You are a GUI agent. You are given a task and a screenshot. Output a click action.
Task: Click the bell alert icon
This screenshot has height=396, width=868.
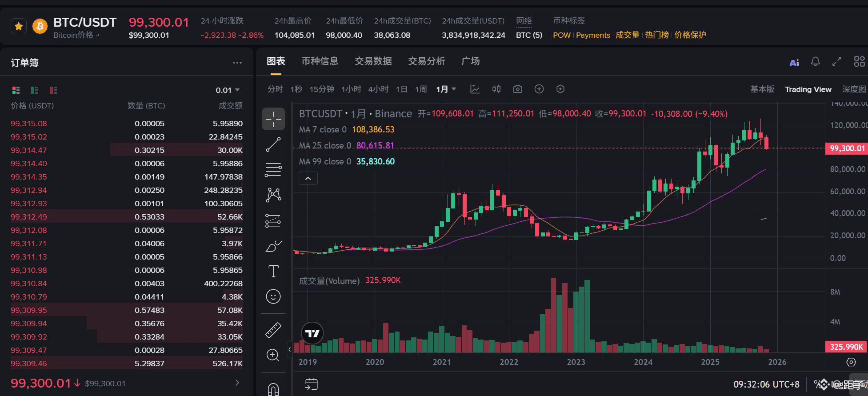815,62
